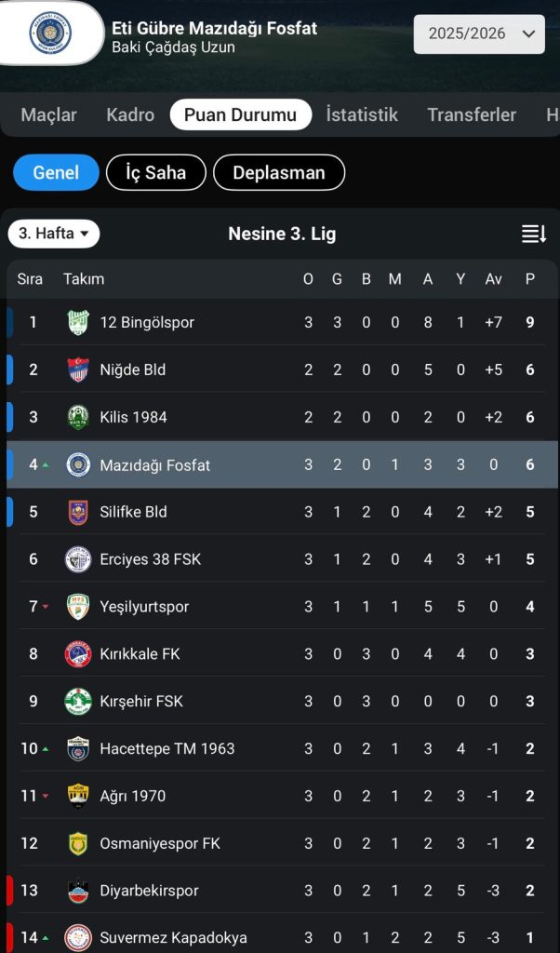
Task: Click the Kilis 1984 team crest
Action: 79,417
